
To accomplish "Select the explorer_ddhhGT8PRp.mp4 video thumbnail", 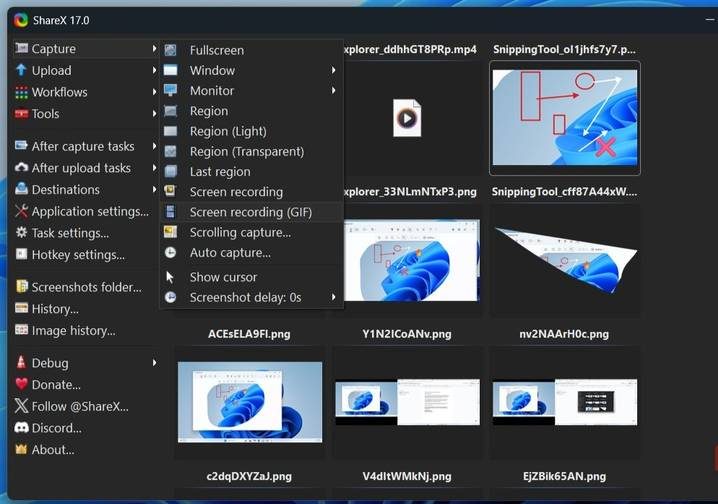I will tap(407, 118).
